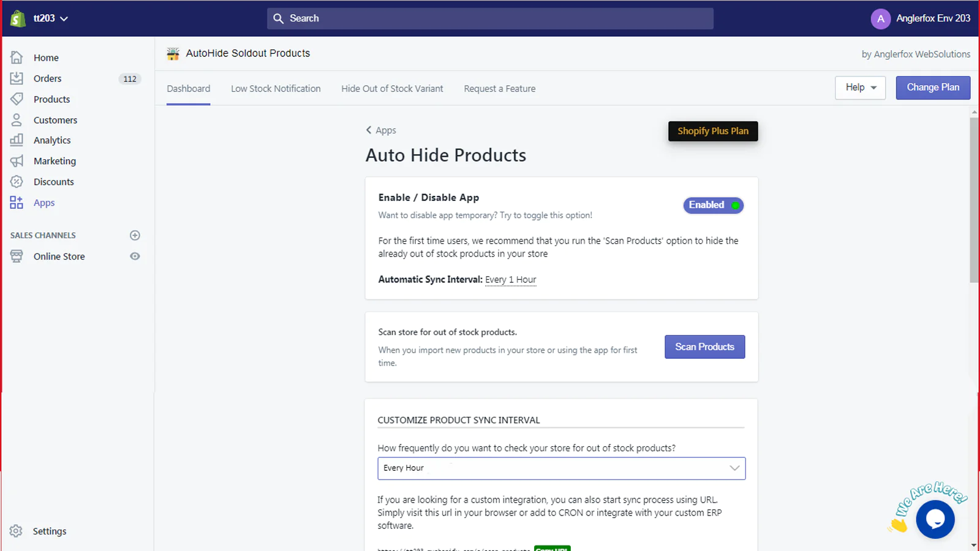Viewport: 980px width, 551px height.
Task: Click the page vertical scrollbar thumb
Action: [974, 200]
